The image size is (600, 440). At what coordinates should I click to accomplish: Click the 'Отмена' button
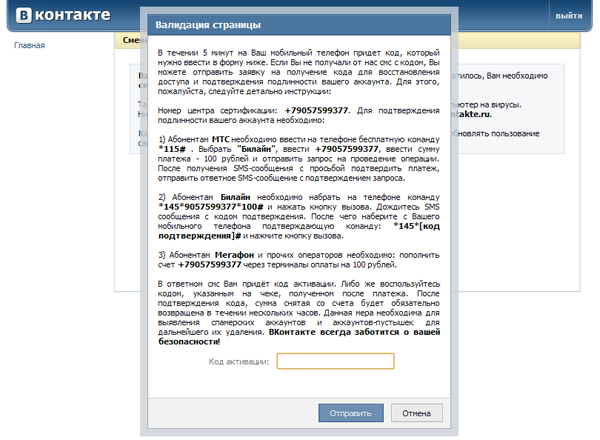[x=416, y=413]
